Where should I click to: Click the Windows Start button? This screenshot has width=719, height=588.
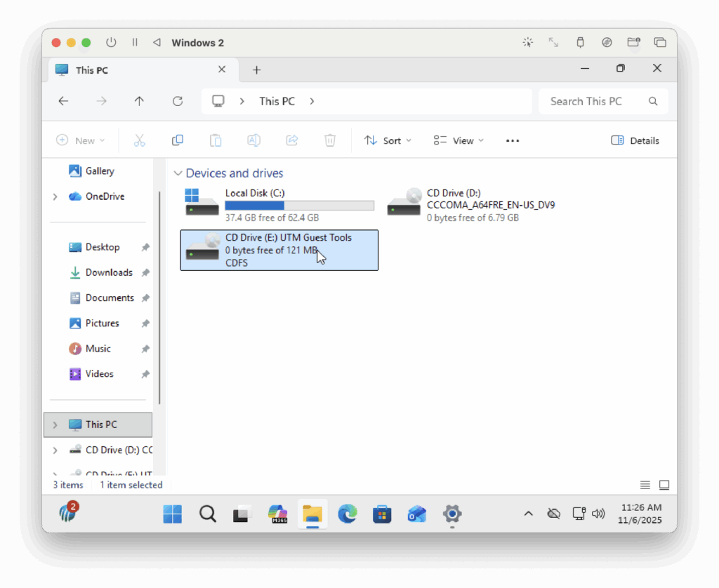(172, 514)
